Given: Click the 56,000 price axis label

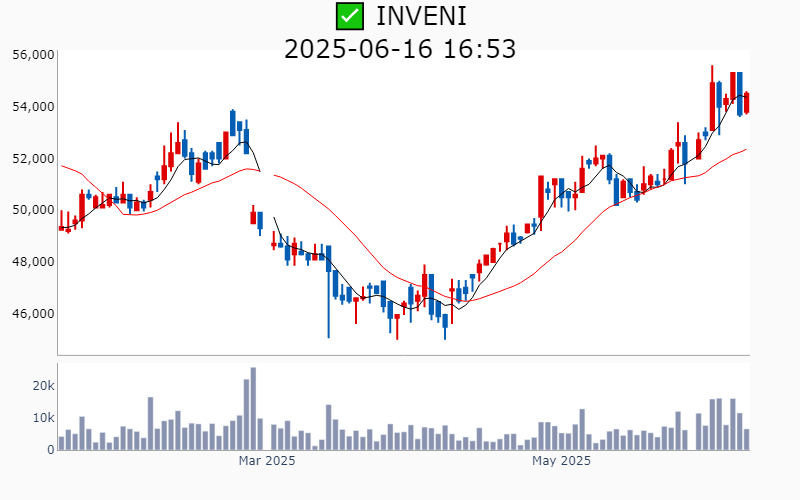Looking at the screenshot, I should (x=33, y=55).
